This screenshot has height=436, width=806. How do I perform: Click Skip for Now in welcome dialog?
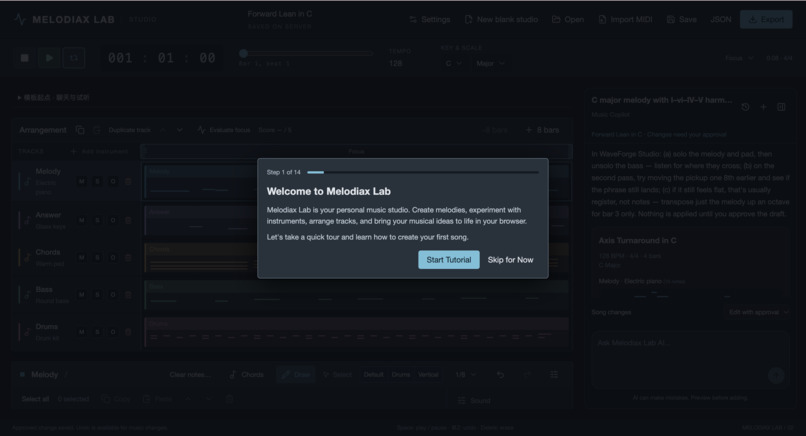510,260
